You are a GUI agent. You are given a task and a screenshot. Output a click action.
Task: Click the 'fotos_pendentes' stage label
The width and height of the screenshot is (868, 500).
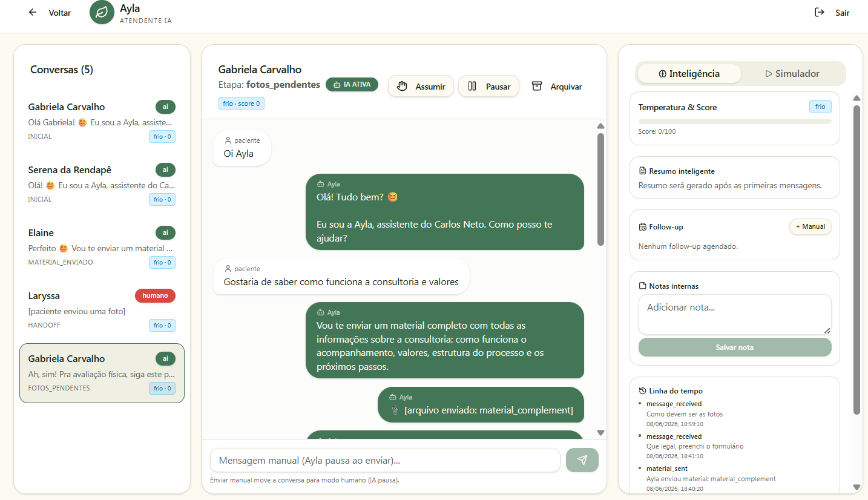[x=283, y=85]
